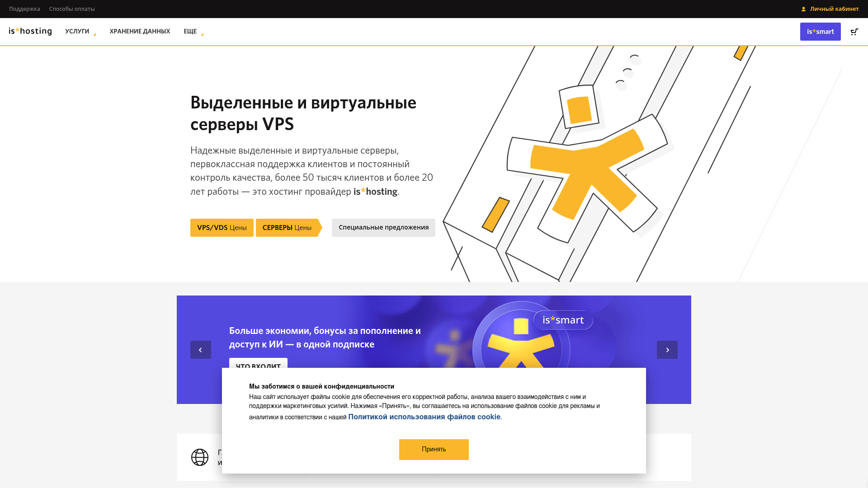Click the is*smart badge on the banner
868x488 pixels.
click(563, 320)
